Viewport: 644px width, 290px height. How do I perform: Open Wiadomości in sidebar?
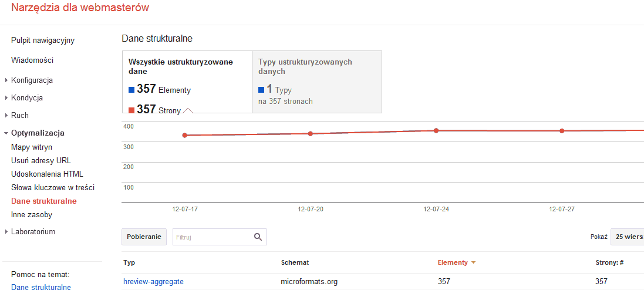[32, 60]
